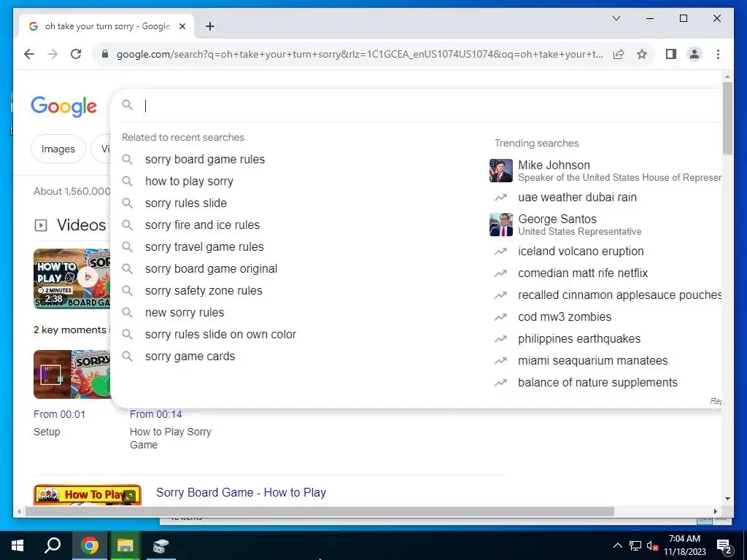Click the George Santos portrait thumbnail

500,225
